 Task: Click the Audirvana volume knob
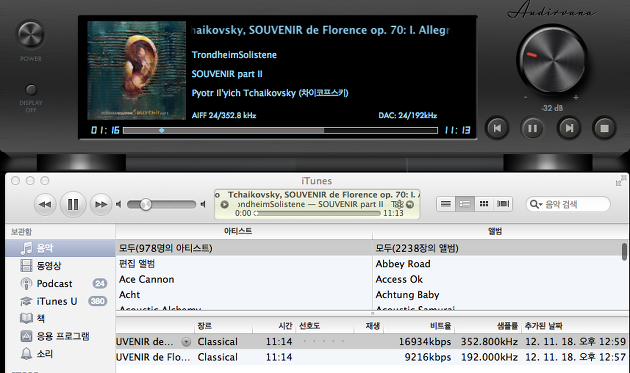(552, 60)
